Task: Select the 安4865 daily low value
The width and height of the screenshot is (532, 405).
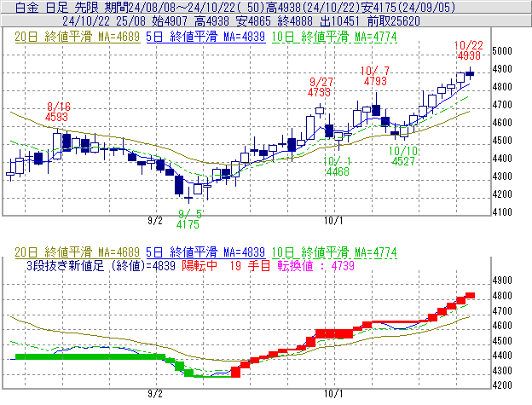Action: coord(253,21)
